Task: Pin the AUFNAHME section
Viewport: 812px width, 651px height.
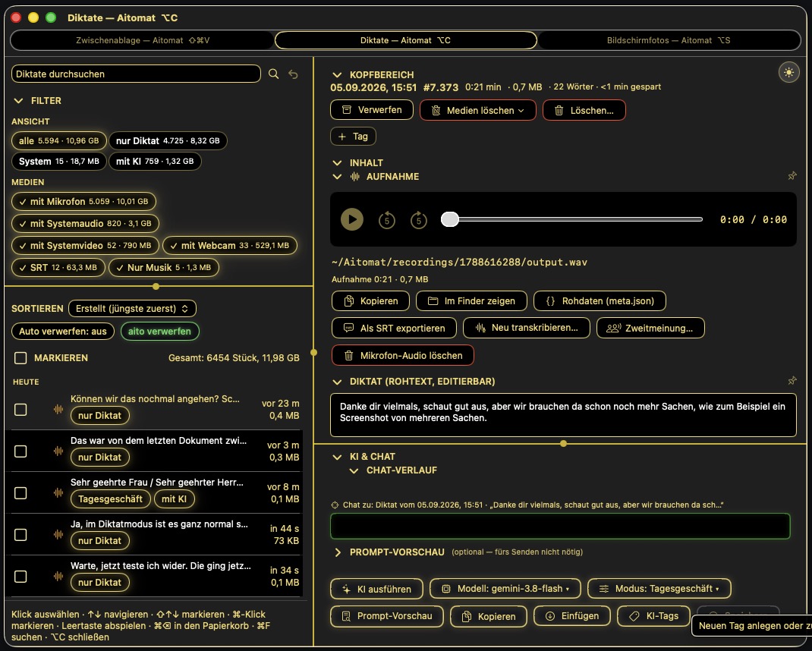Action: [792, 176]
